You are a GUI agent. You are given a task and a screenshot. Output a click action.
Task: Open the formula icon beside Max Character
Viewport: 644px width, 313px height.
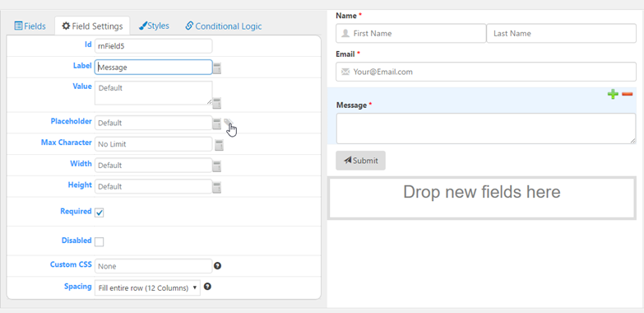[x=220, y=145]
